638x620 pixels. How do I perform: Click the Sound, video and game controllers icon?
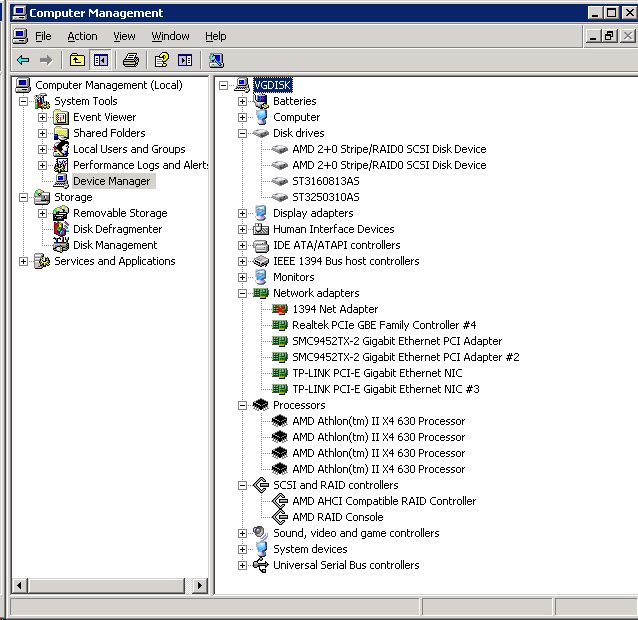click(x=261, y=533)
